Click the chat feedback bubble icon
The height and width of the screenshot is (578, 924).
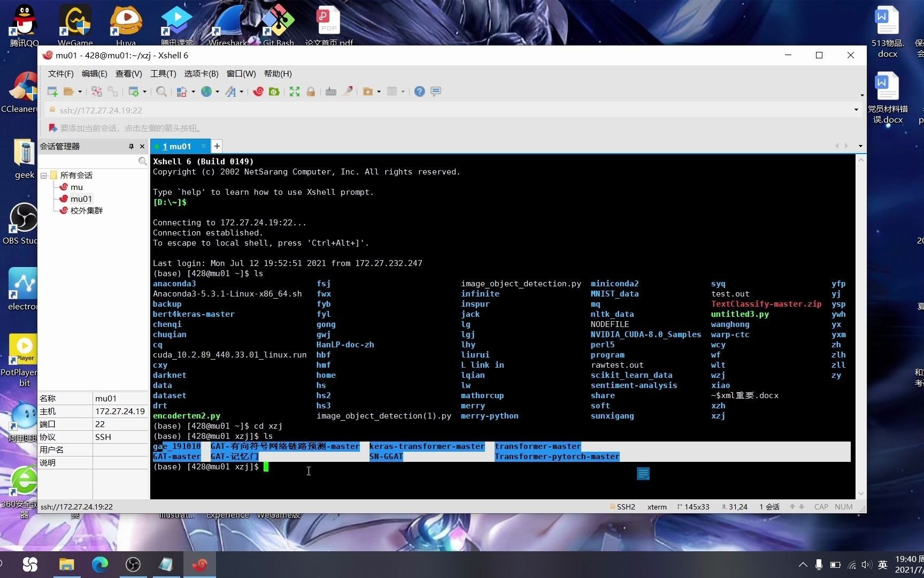coord(436,92)
